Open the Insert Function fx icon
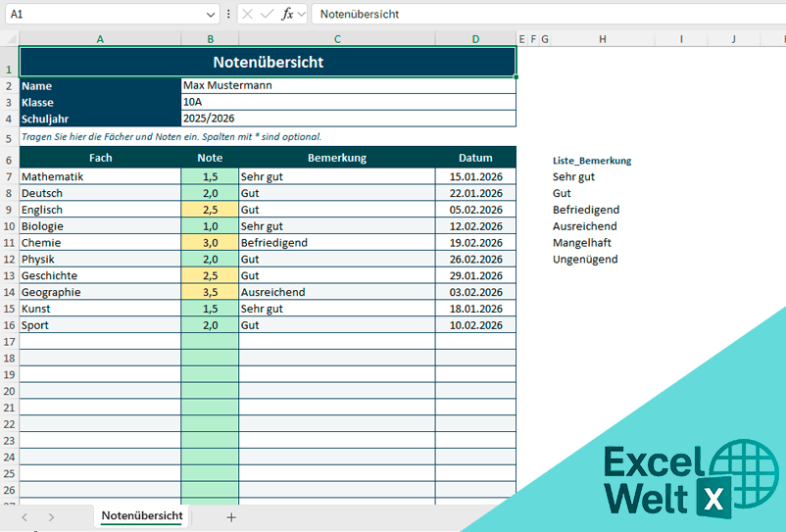 pyautogui.click(x=287, y=15)
